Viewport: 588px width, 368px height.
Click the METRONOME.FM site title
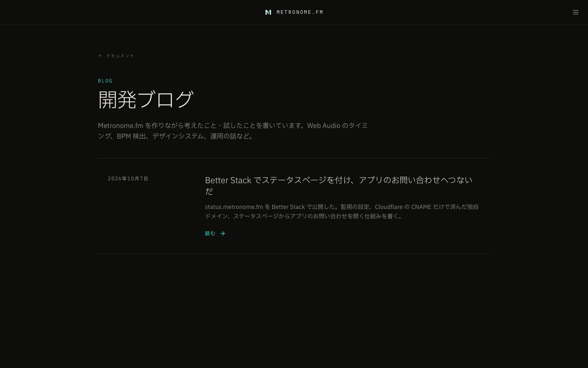pyautogui.click(x=300, y=12)
